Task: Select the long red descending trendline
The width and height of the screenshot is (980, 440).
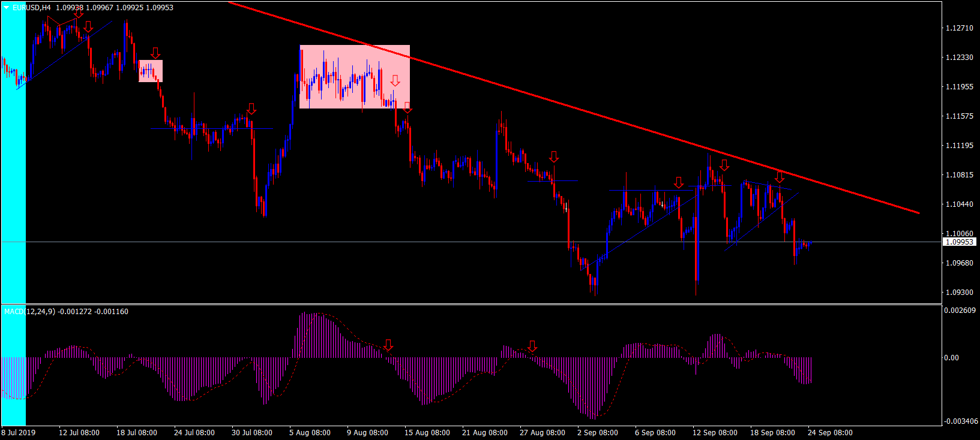Action: point(574,108)
